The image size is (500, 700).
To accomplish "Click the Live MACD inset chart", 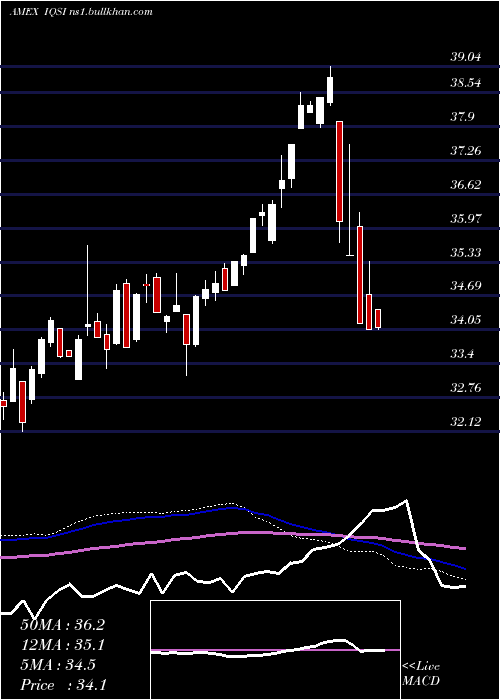I will coord(275,650).
